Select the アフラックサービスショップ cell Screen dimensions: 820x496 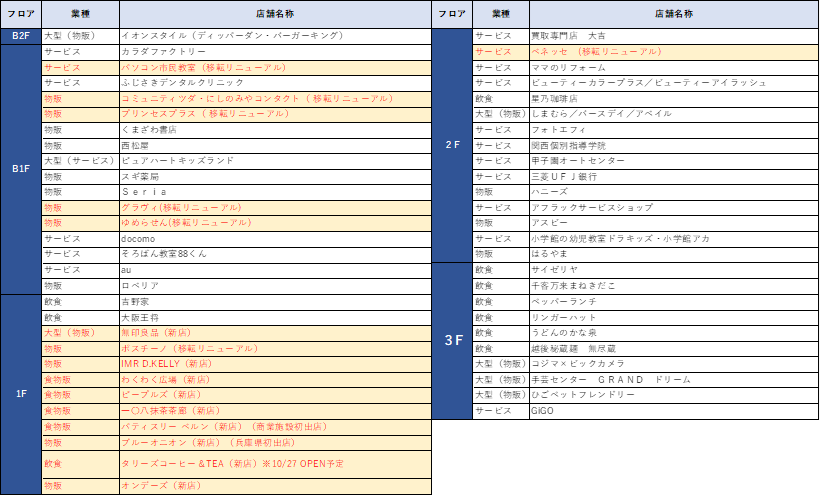[674, 208]
